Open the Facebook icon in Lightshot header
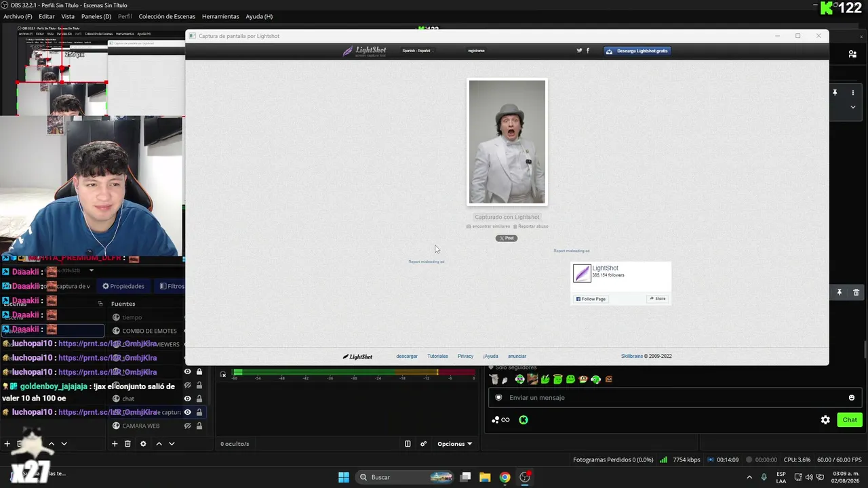The width and height of the screenshot is (868, 488). coord(587,50)
